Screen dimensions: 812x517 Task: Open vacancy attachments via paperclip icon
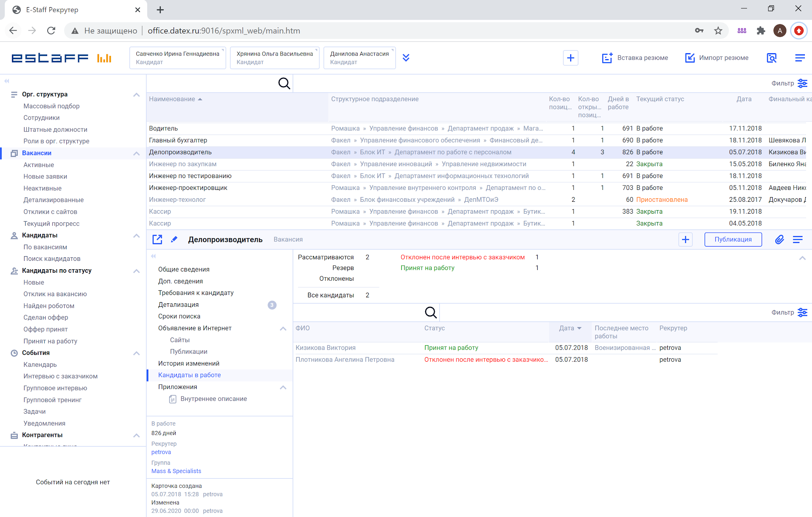point(779,239)
